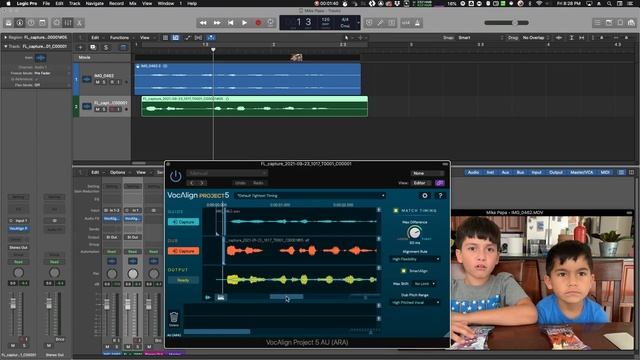Screen dimensions: 640x360
Task: Click the VocAlign trash Delete icon
Action: coord(174,318)
